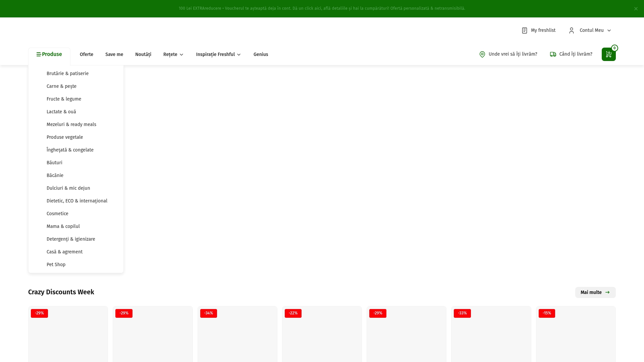Expand the Inspirație Freshful dropdown
Image resolution: width=644 pixels, height=362 pixels.
218,54
